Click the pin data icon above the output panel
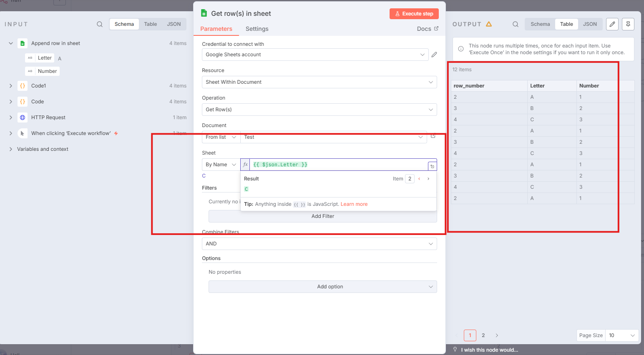The image size is (644, 355). pyautogui.click(x=628, y=24)
